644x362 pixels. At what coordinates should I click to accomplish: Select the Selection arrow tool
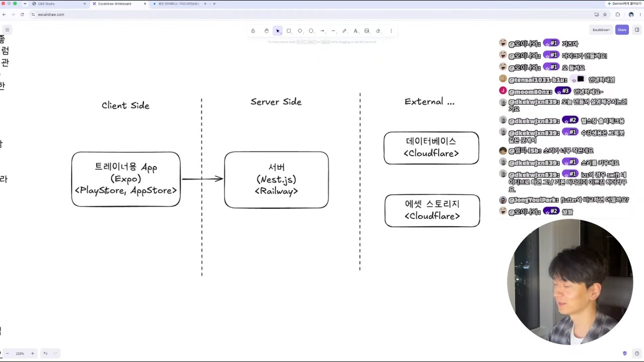pyautogui.click(x=278, y=31)
